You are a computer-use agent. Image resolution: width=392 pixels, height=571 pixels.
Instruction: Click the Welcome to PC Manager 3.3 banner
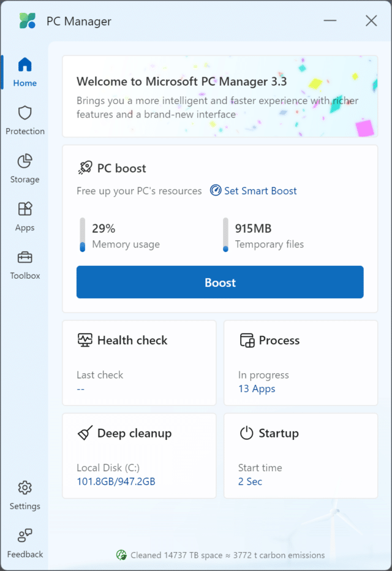click(220, 96)
